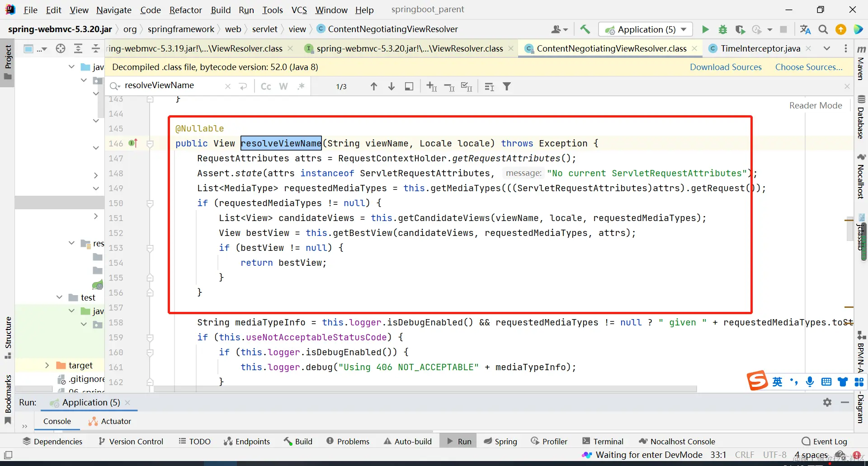Toggle match case Cc option

click(x=266, y=86)
